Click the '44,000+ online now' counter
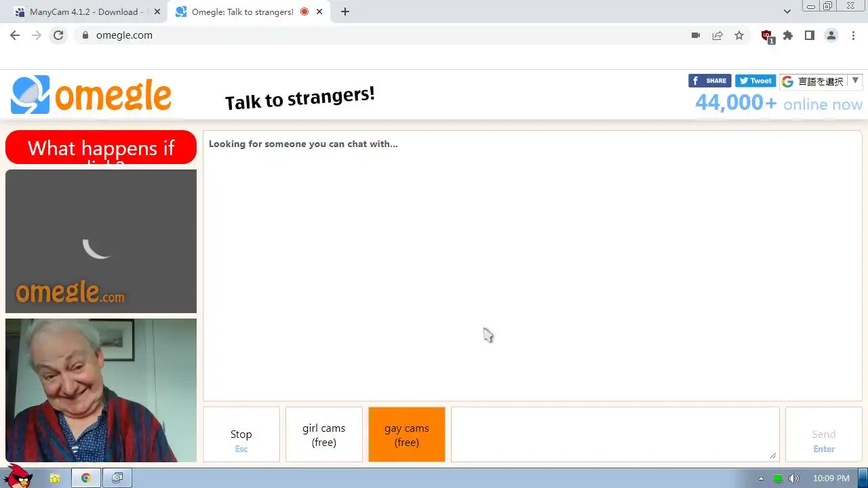The image size is (868, 488). coord(778,103)
